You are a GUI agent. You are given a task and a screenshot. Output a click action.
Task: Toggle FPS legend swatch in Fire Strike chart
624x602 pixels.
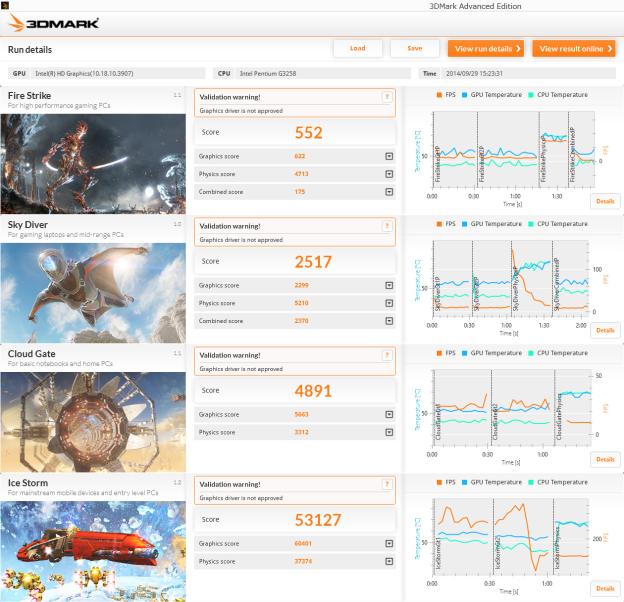(x=439, y=95)
